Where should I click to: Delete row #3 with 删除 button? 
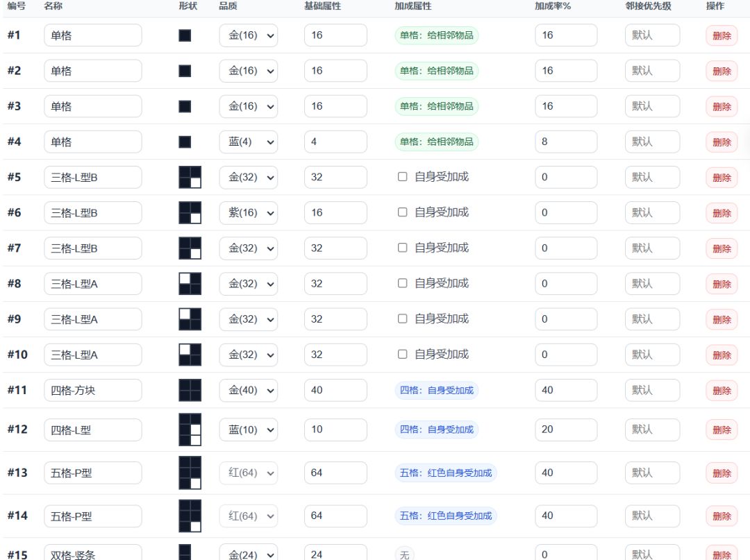pos(722,107)
